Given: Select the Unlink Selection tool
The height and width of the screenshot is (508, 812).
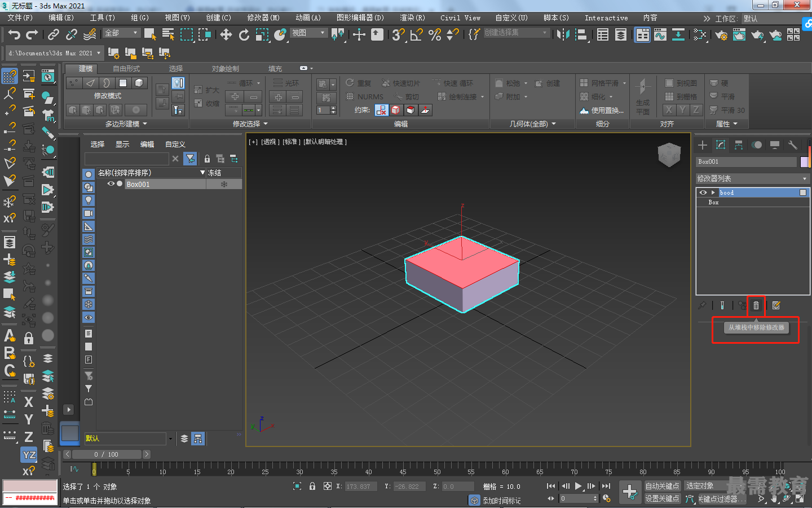Looking at the screenshot, I should click(x=72, y=35).
